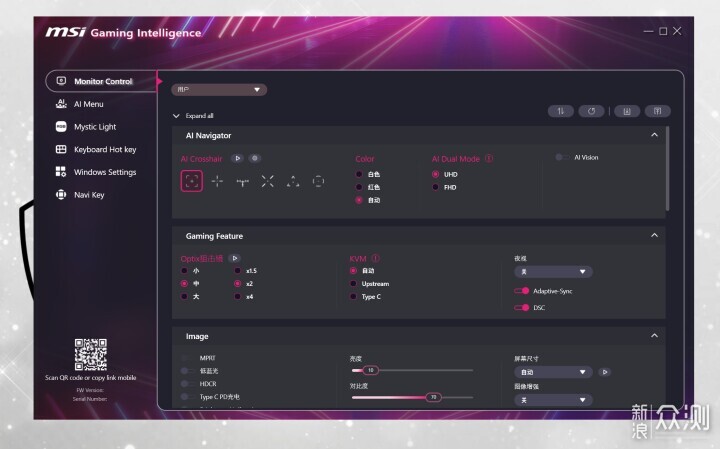
Task: Set Optix scope size to 小
Action: point(184,271)
